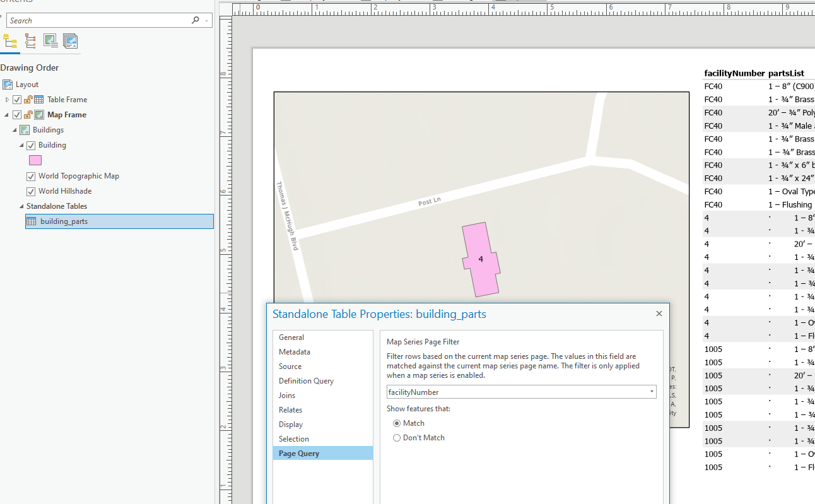This screenshot has width=815, height=504.
Task: Click the search magnifier button
Action: point(196,20)
